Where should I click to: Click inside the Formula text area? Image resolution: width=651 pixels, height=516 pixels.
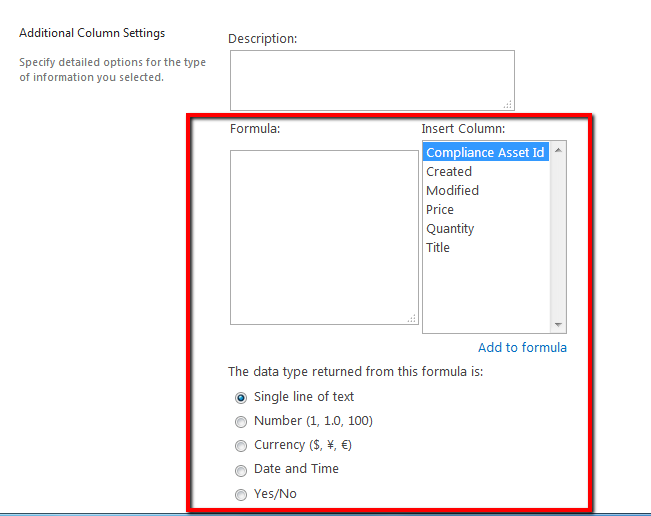pos(324,237)
